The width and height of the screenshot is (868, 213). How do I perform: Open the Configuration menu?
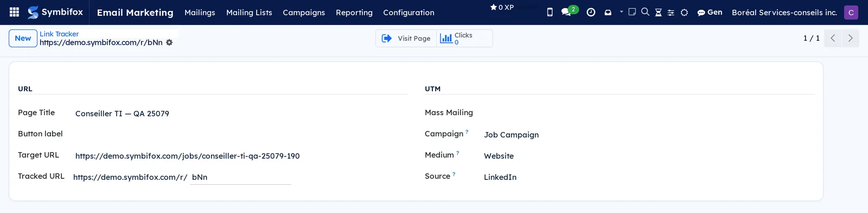(409, 12)
